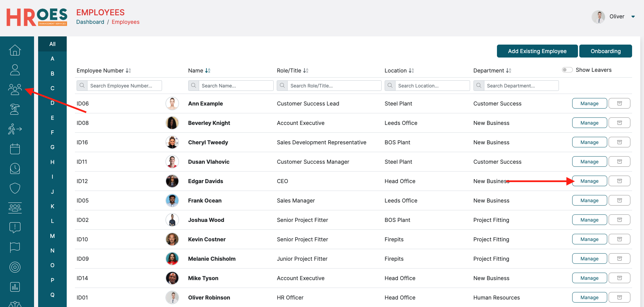Archive Ann Example using the archive icon

pyautogui.click(x=619, y=103)
